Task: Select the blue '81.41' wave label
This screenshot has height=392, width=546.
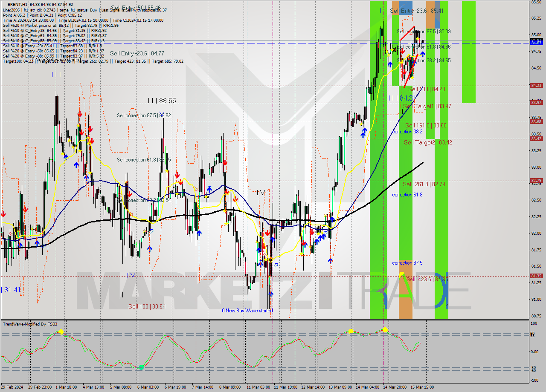Action: (12, 290)
